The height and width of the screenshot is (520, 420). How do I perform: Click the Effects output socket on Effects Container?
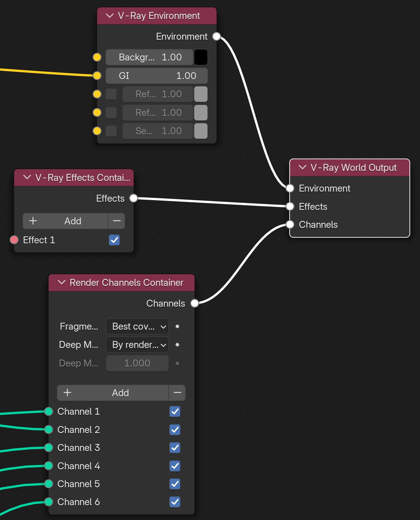(x=134, y=198)
